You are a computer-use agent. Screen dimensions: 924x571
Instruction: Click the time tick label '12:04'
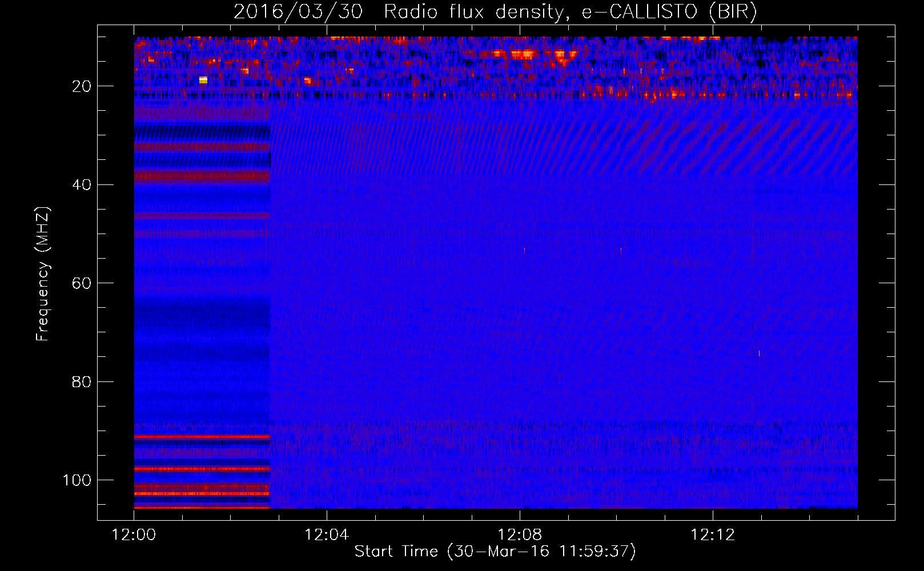pyautogui.click(x=327, y=535)
